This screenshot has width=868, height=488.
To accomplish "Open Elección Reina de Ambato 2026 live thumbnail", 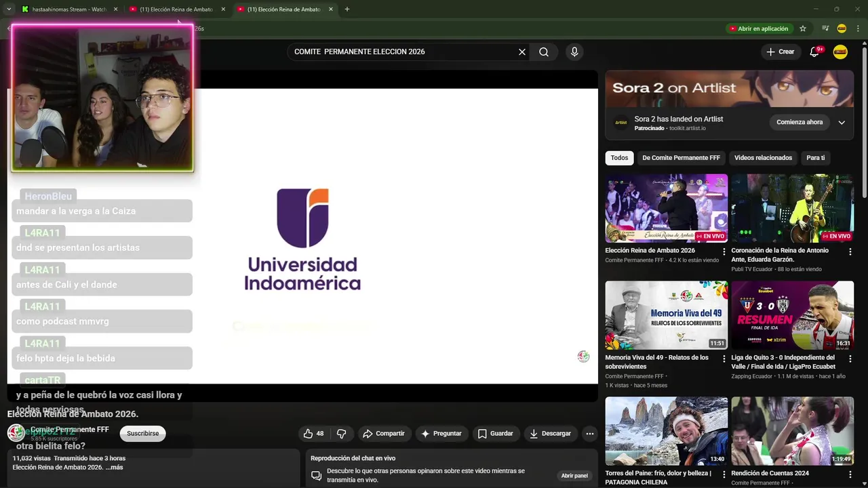I will click(667, 208).
